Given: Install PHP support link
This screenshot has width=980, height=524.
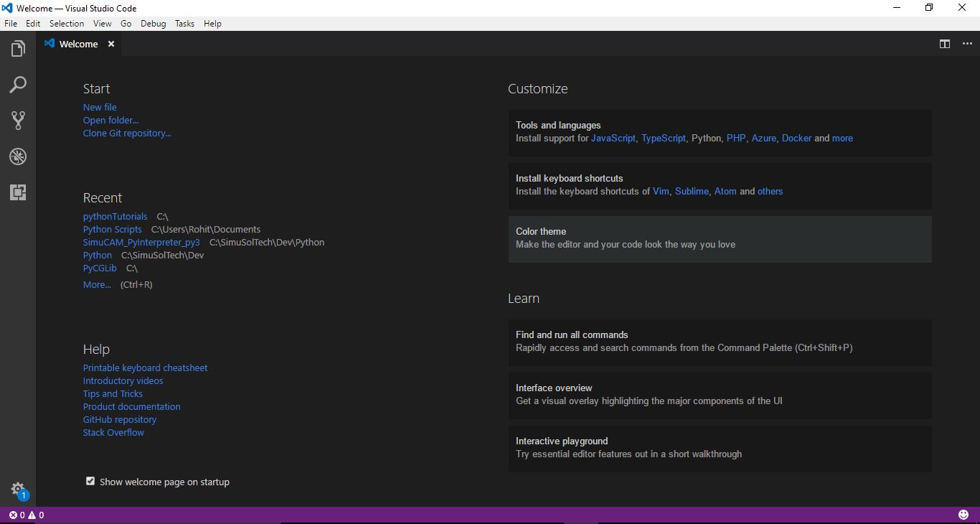Looking at the screenshot, I should [x=736, y=138].
